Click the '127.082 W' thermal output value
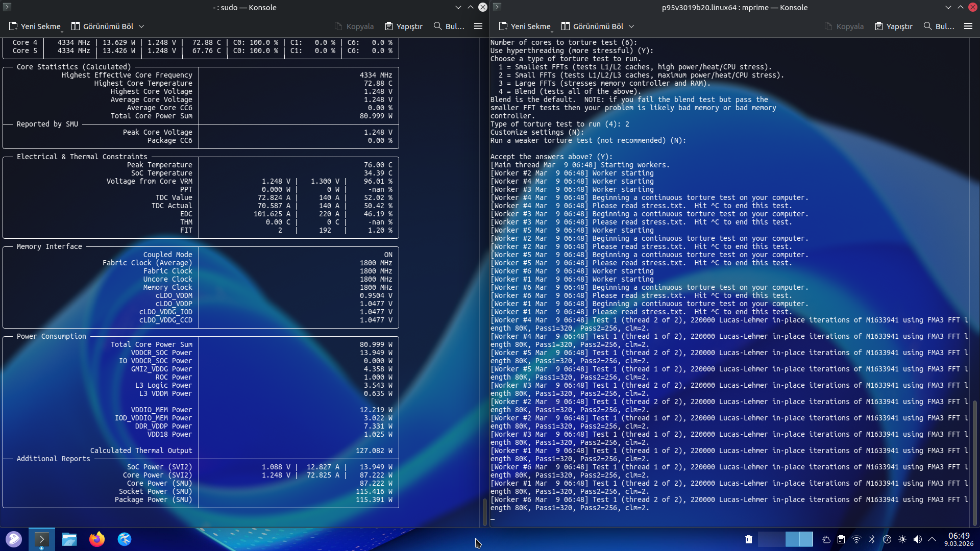The height and width of the screenshot is (551, 980). pyautogui.click(x=374, y=450)
